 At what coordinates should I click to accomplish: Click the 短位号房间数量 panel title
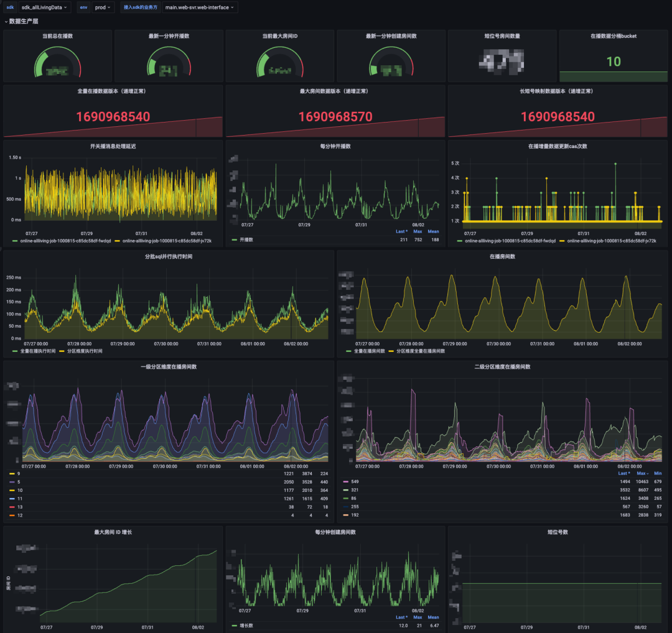(502, 36)
